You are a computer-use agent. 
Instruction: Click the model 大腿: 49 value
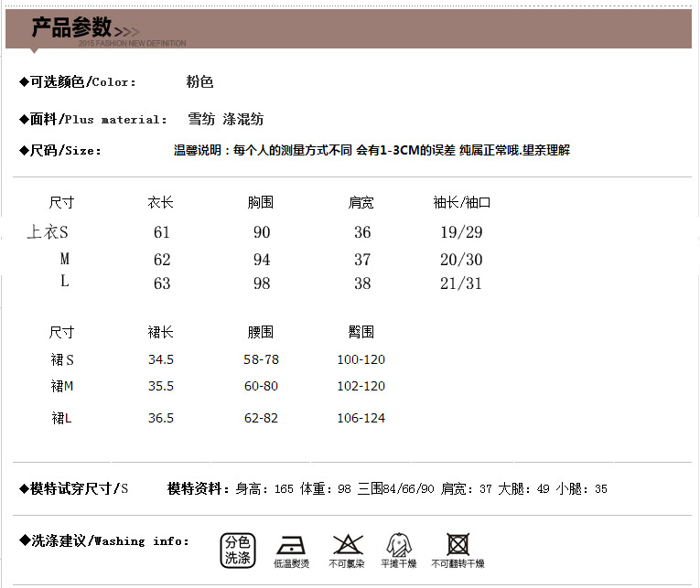523,489
